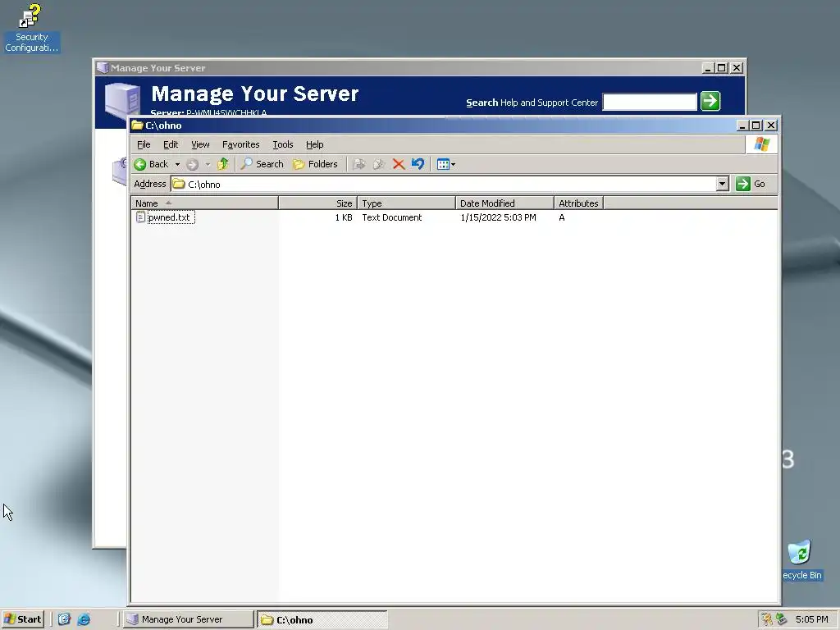Open the Back history dropdown arrow
Viewport: 840px width, 630px height.
click(x=177, y=164)
